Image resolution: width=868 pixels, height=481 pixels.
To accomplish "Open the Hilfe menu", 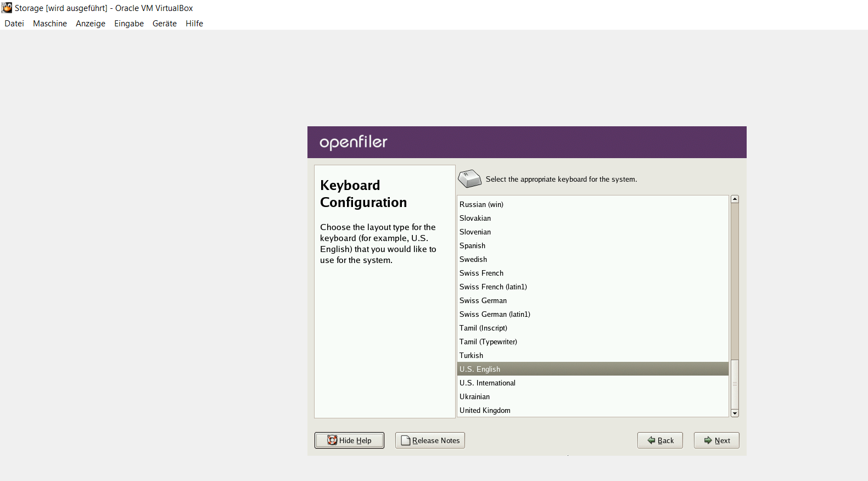I will point(194,24).
